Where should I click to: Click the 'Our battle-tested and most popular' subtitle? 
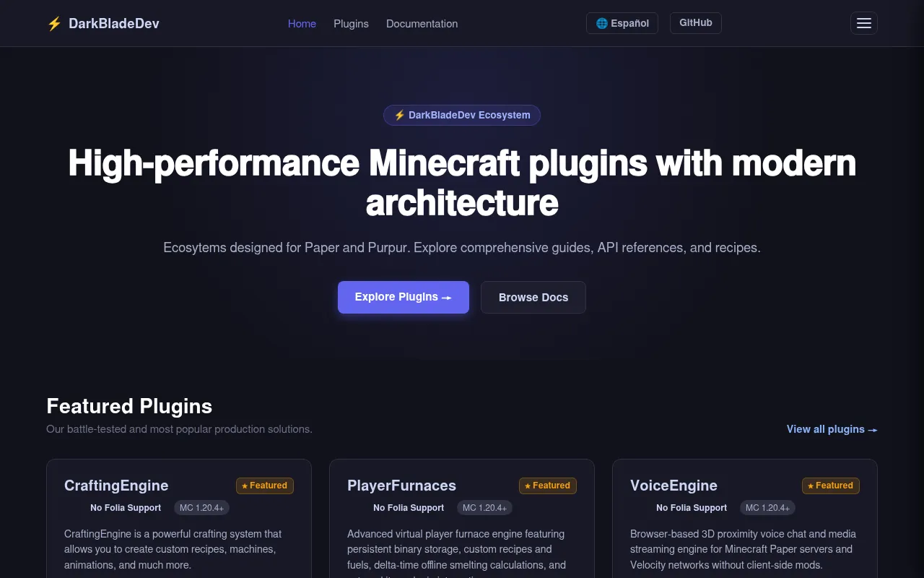(x=179, y=429)
